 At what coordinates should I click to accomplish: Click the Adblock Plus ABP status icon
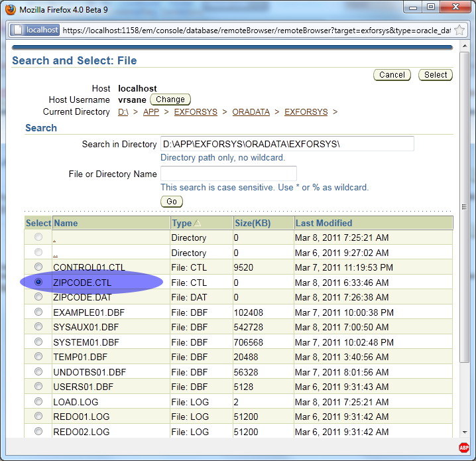(463, 448)
